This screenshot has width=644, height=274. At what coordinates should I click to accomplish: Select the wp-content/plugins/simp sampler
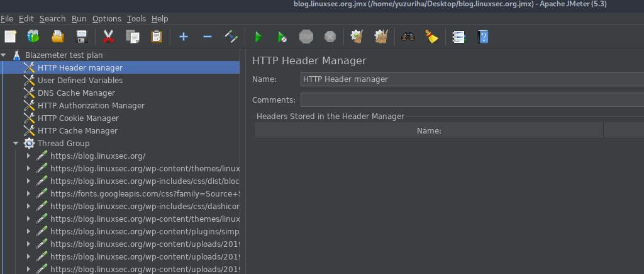[145, 232]
